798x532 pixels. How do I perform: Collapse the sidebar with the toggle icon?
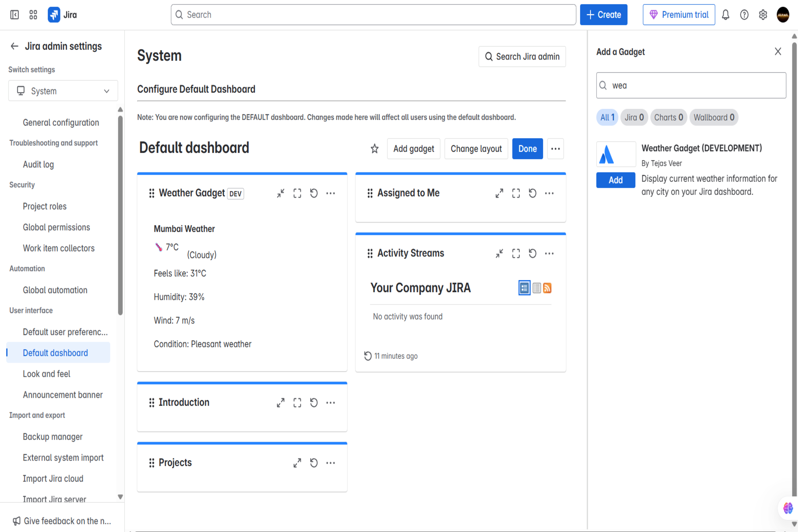(x=14, y=15)
